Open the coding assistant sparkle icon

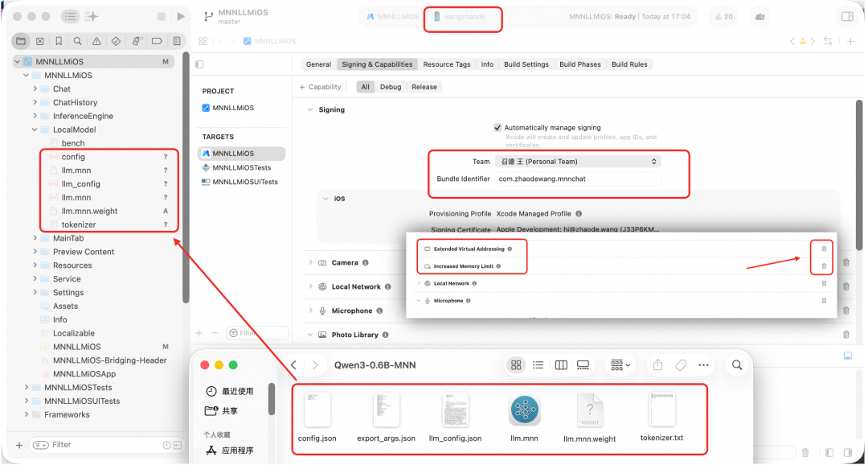[92, 17]
